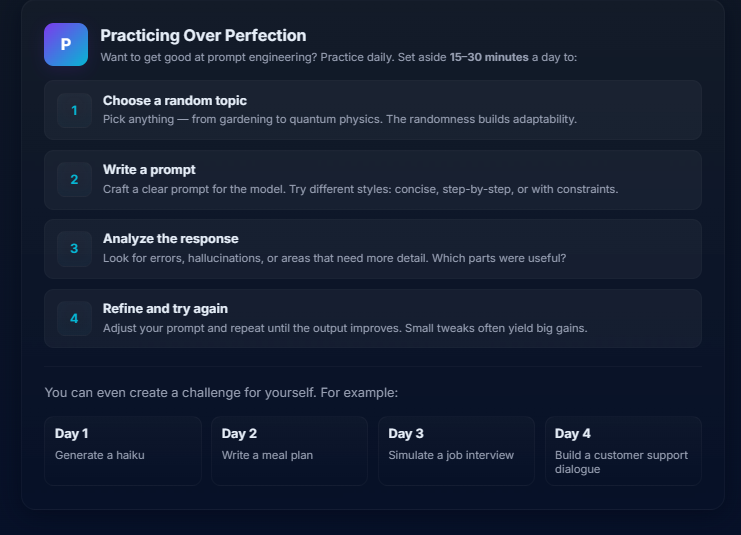Screen dimensions: 741x535
Task: Click the Write a prompt title
Action: 149,170
